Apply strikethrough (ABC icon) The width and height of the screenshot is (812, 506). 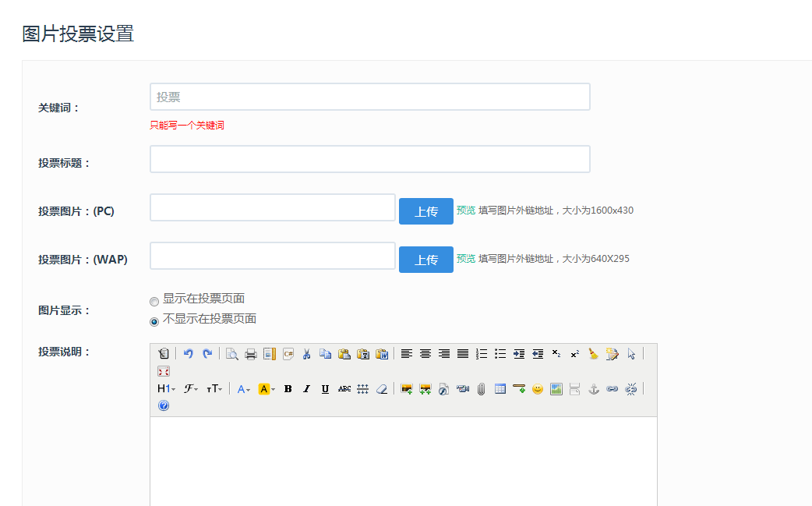pyautogui.click(x=344, y=389)
